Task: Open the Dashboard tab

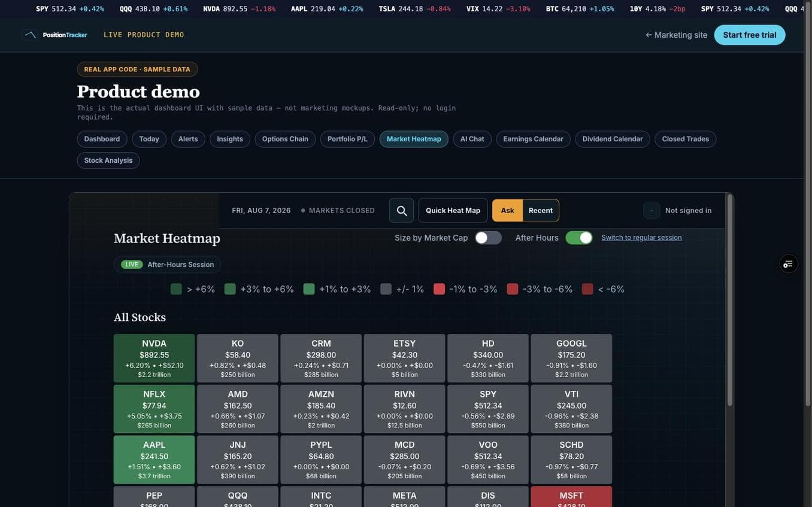Action: coord(102,139)
